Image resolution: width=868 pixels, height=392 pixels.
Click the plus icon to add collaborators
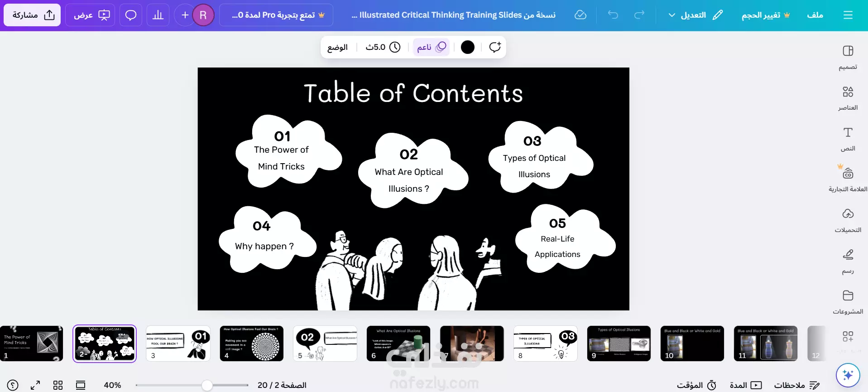[185, 15]
